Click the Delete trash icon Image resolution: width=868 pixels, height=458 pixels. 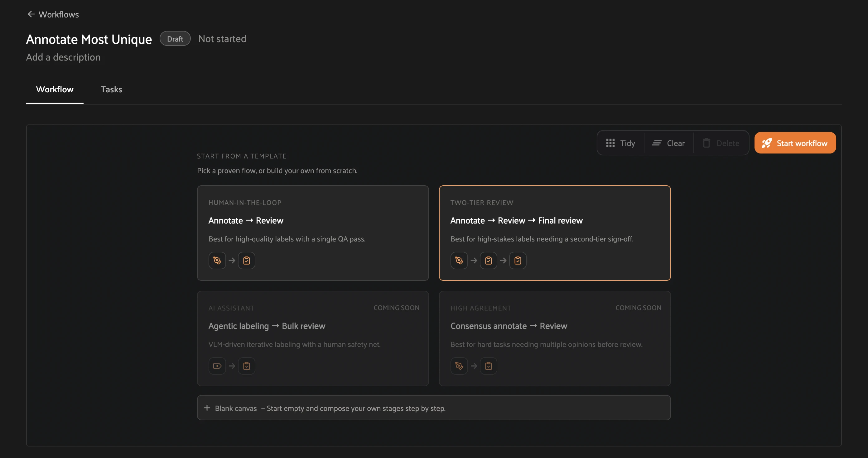point(706,143)
